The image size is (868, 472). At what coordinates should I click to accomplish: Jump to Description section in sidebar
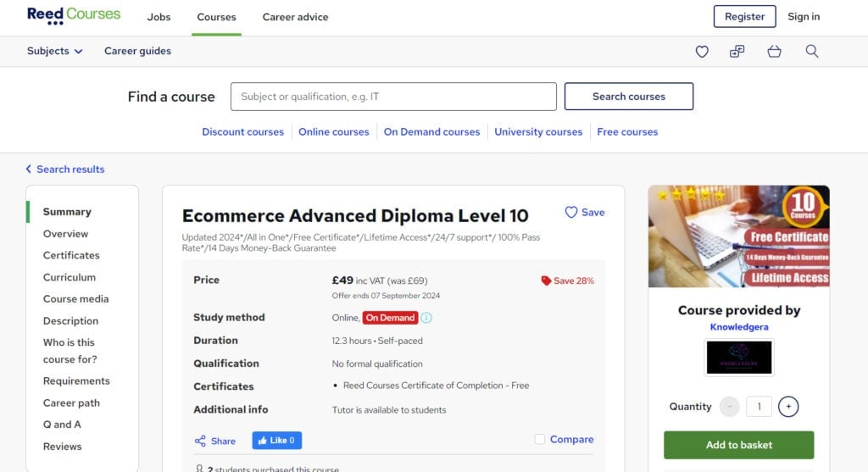point(70,321)
